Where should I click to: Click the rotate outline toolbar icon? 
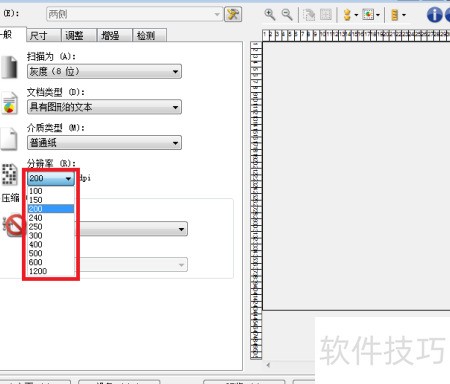tap(309, 15)
